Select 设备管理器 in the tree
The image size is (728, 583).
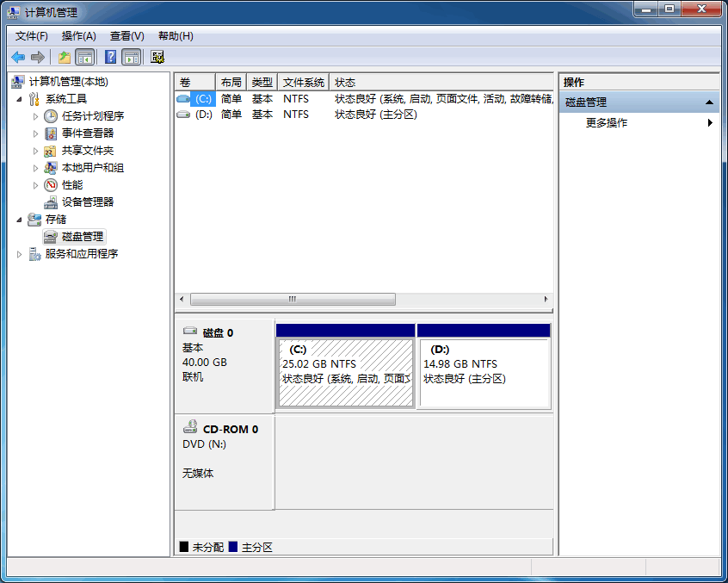pos(88,202)
